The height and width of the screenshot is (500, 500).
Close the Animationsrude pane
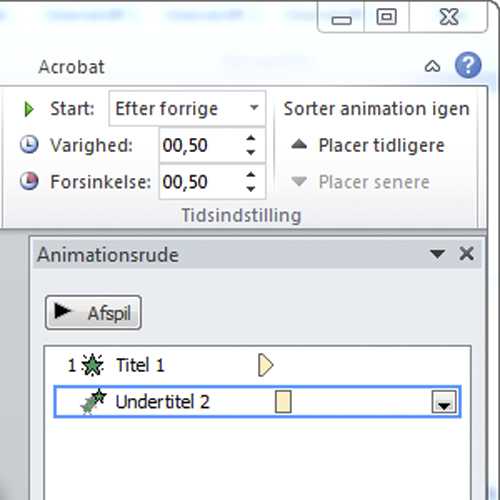click(x=466, y=254)
